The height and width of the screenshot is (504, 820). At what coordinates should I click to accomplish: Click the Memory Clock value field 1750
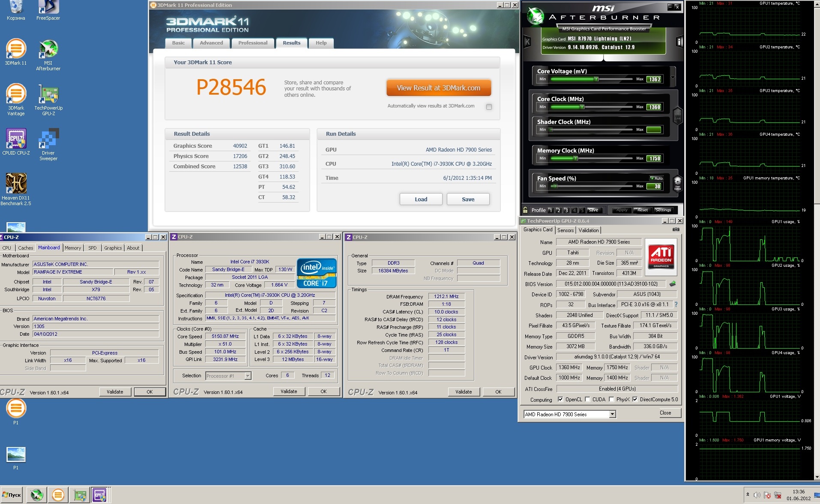[x=654, y=158]
